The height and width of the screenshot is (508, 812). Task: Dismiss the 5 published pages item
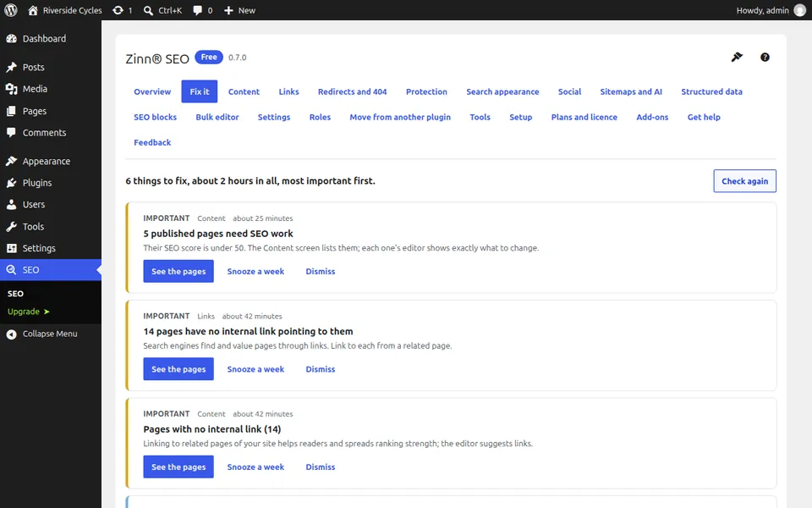tap(320, 271)
